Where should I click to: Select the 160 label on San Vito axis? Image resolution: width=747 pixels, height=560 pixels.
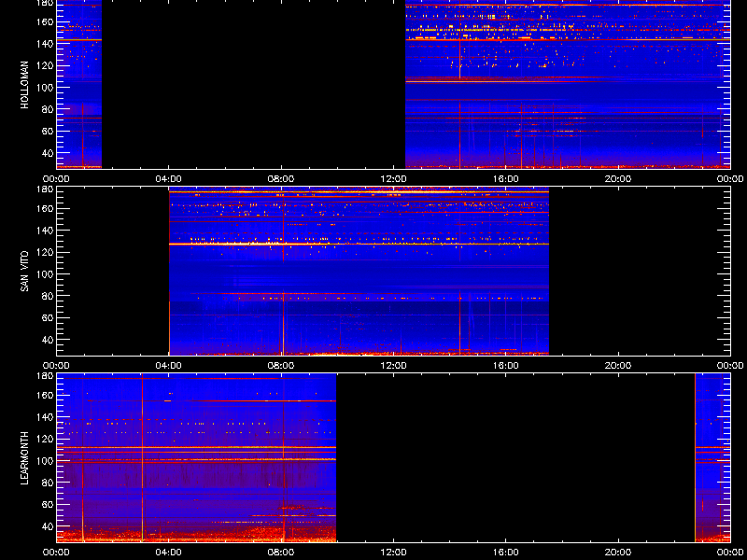(x=46, y=208)
